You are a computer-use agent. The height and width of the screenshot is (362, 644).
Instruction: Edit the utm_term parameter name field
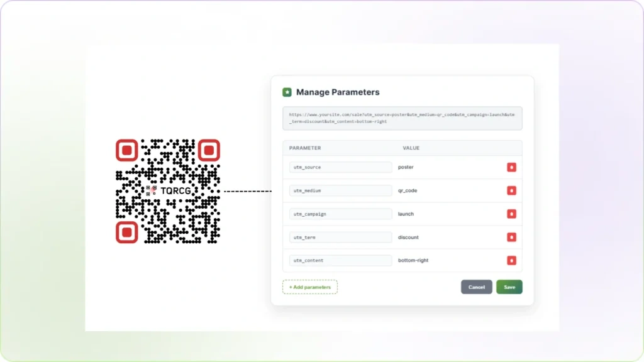340,237
